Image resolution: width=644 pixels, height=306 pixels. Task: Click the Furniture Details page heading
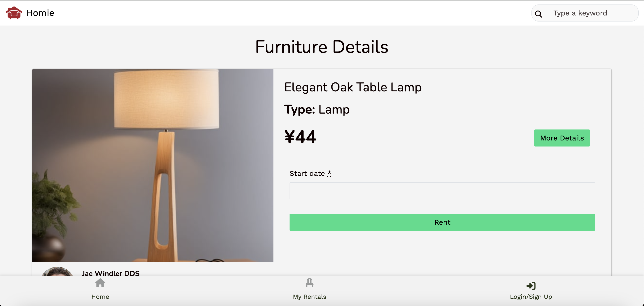322,47
